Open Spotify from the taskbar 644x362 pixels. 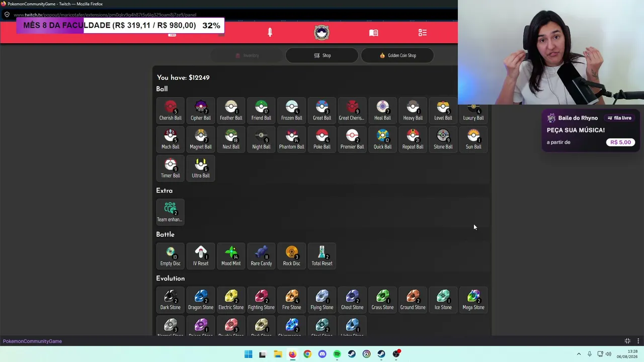(337, 354)
